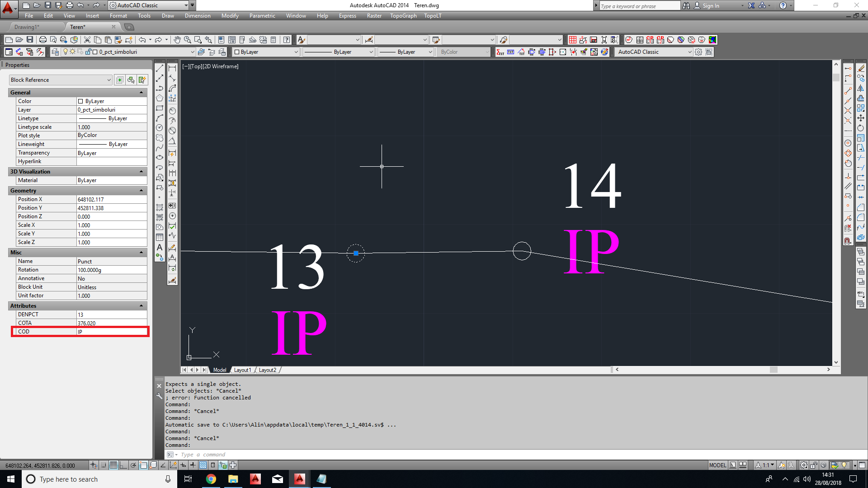Screen dimensions: 868x488
Task: Switch to the Layout1 tab
Action: point(242,370)
